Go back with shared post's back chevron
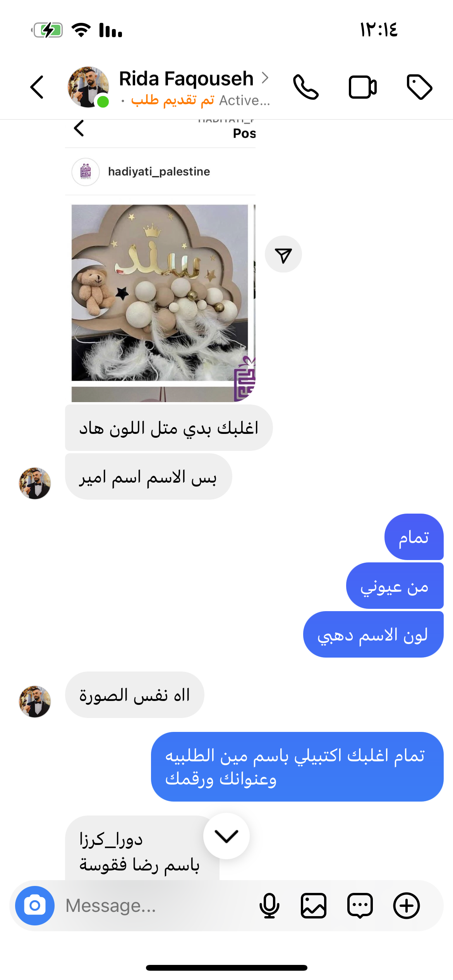 (x=79, y=128)
